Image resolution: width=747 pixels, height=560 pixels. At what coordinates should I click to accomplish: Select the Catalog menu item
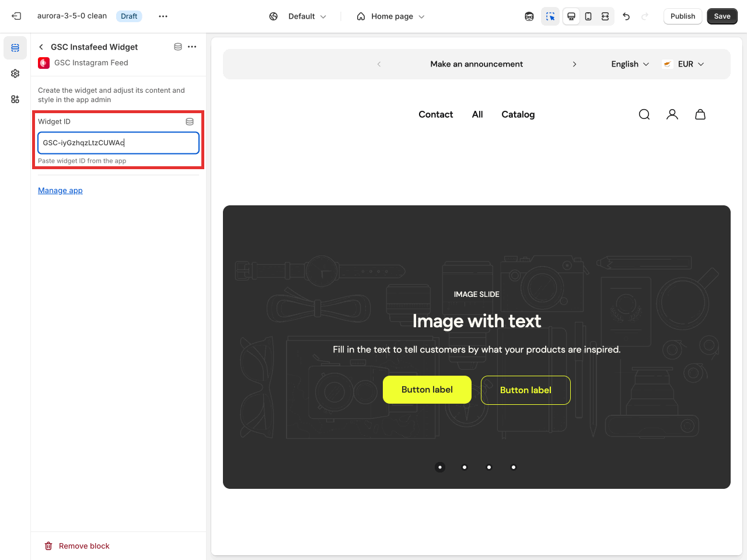(x=518, y=114)
